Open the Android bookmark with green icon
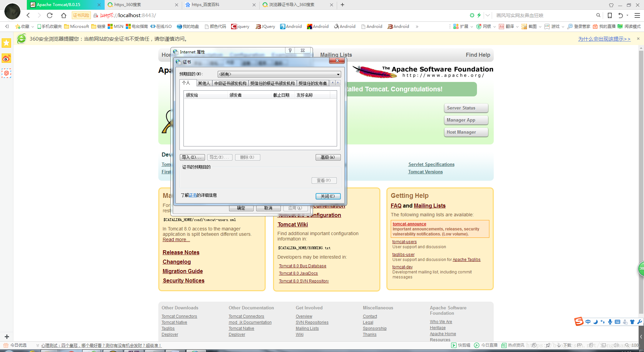The height and width of the screenshot is (352, 644). point(318,27)
